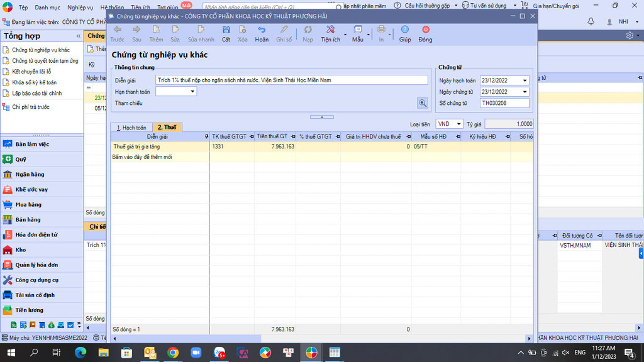Image resolution: width=644 pixels, height=362 pixels.
Task: Pin the Ký hiệu HĐ column
Action: point(508,136)
